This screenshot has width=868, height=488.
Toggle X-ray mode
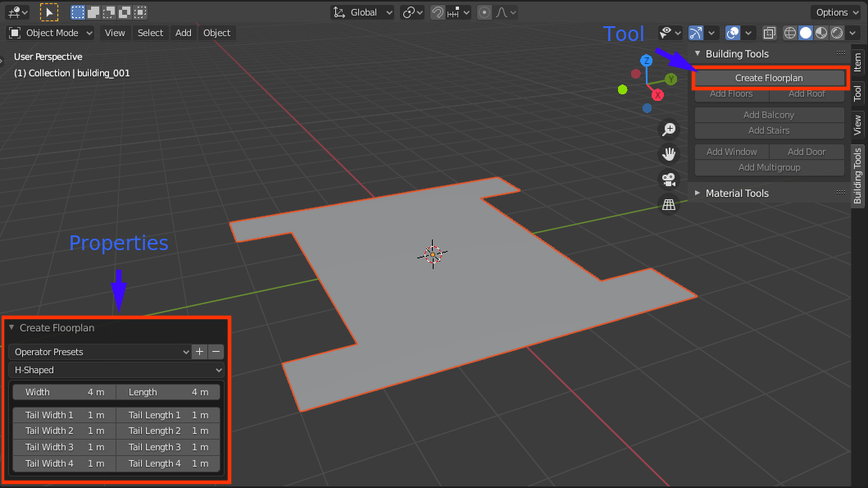coord(770,33)
